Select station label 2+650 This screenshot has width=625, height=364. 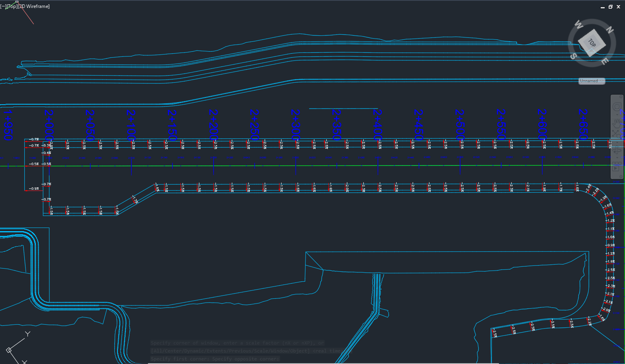pos(583,125)
